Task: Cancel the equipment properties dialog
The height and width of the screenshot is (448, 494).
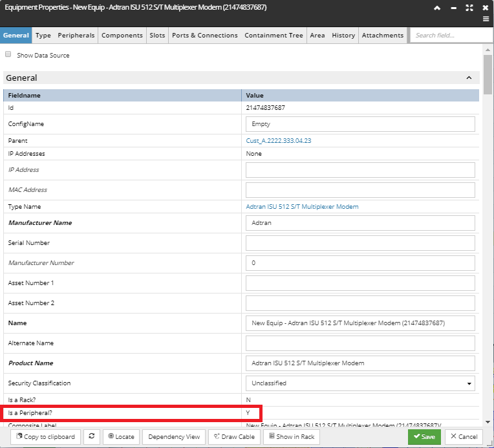Action: pyautogui.click(x=464, y=436)
